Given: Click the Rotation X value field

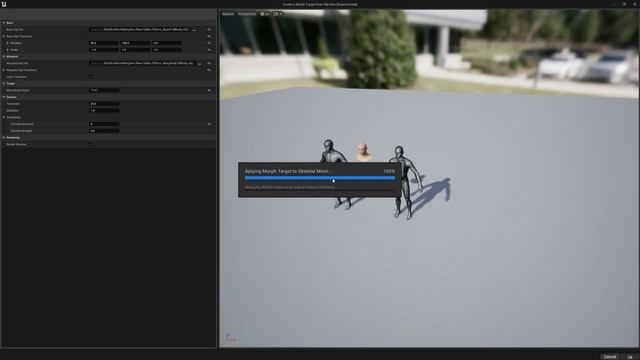Looking at the screenshot, I should pos(104,43).
